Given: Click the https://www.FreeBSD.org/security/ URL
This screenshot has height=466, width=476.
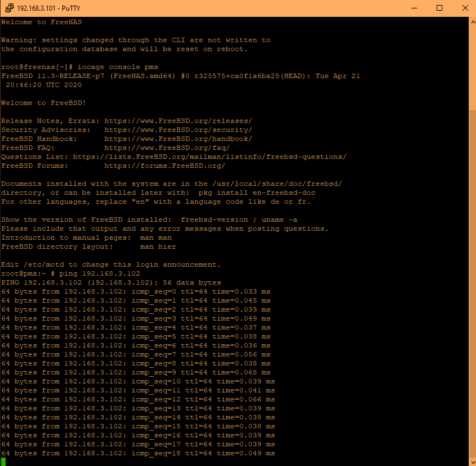Looking at the screenshot, I should click(x=178, y=130).
